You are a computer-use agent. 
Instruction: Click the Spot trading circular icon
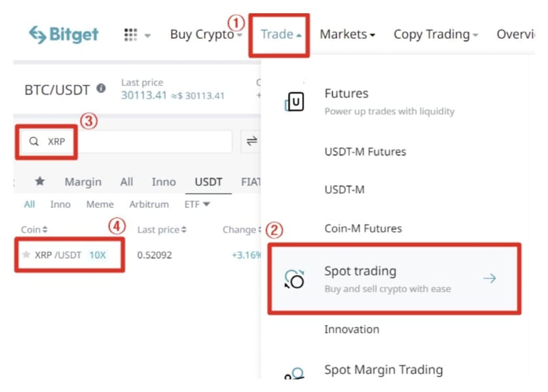point(294,279)
